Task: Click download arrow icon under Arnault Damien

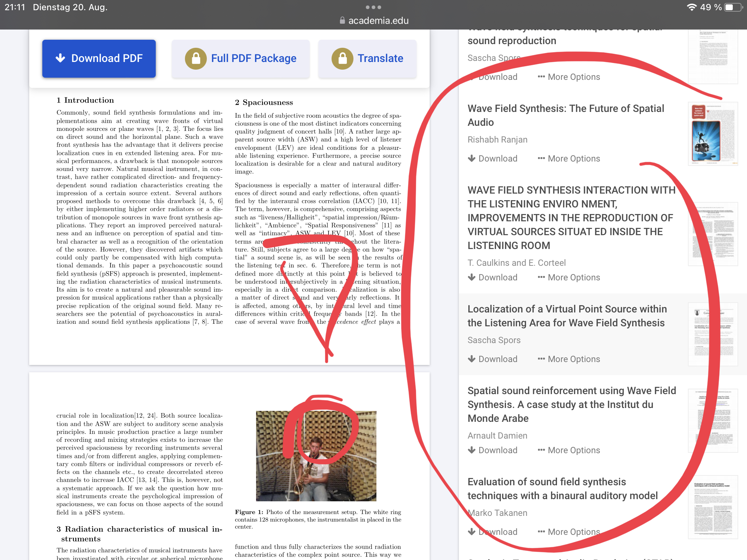Action: (472, 450)
